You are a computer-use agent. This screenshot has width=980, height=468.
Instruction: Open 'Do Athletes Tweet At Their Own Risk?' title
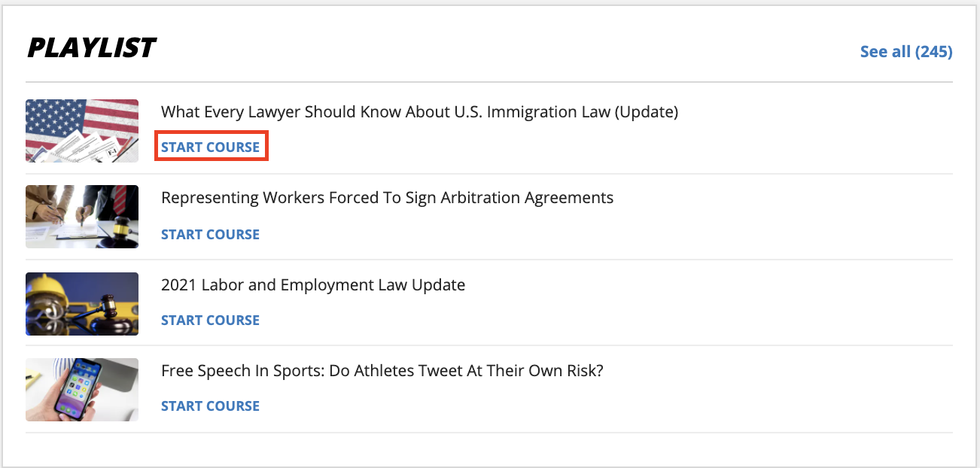click(x=382, y=371)
